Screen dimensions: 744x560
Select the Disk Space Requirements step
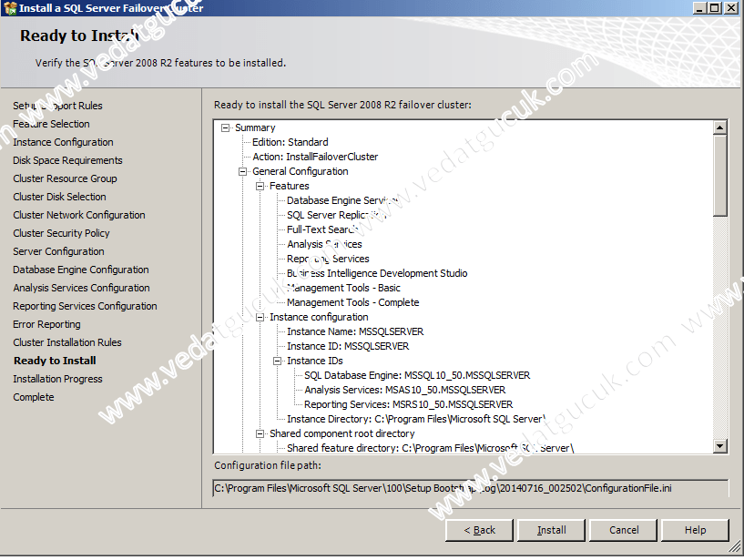point(67,160)
